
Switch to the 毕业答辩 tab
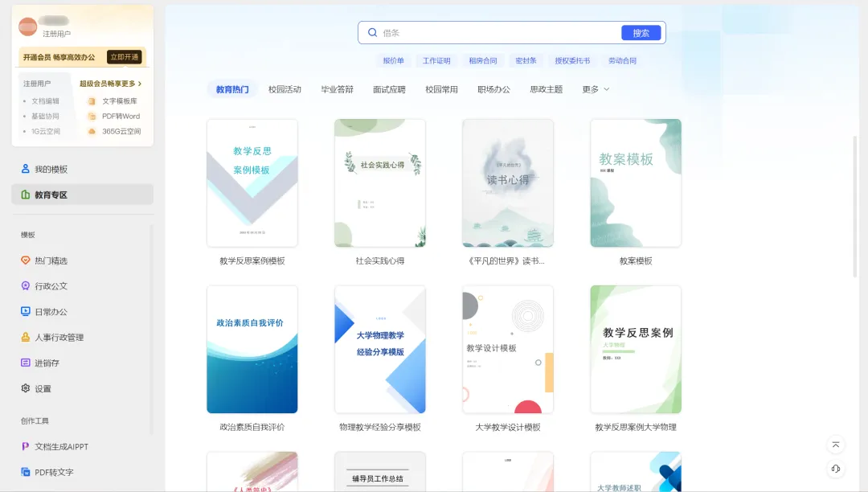pos(337,89)
